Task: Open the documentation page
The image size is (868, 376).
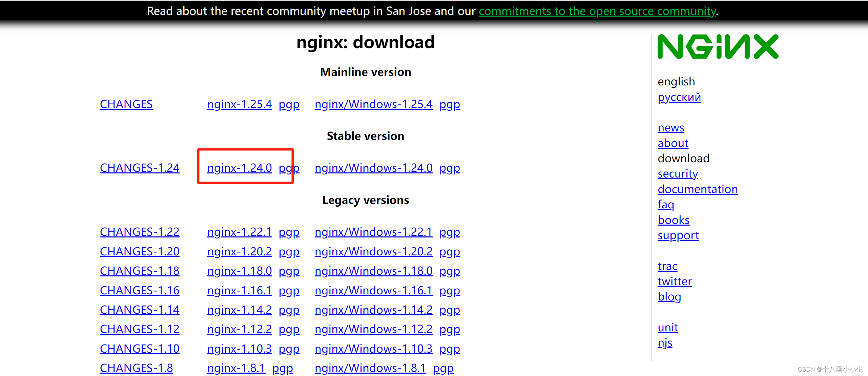Action: pyautogui.click(x=698, y=189)
